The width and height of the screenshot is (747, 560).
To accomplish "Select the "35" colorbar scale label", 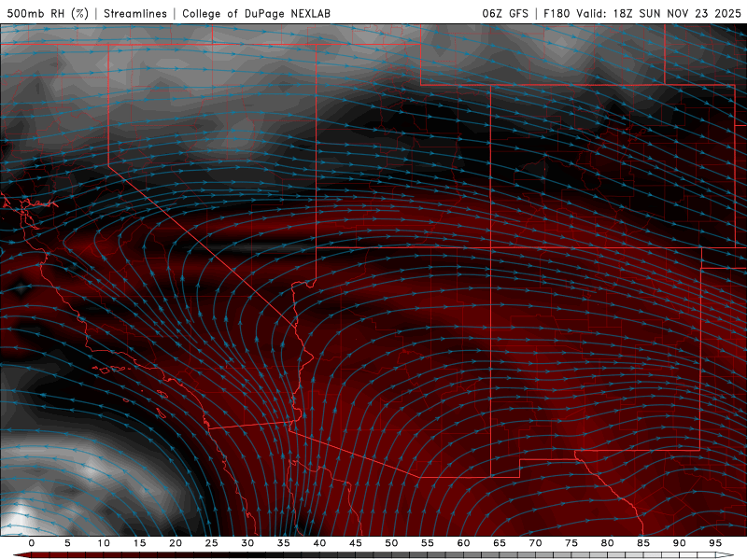I will coord(284,543).
